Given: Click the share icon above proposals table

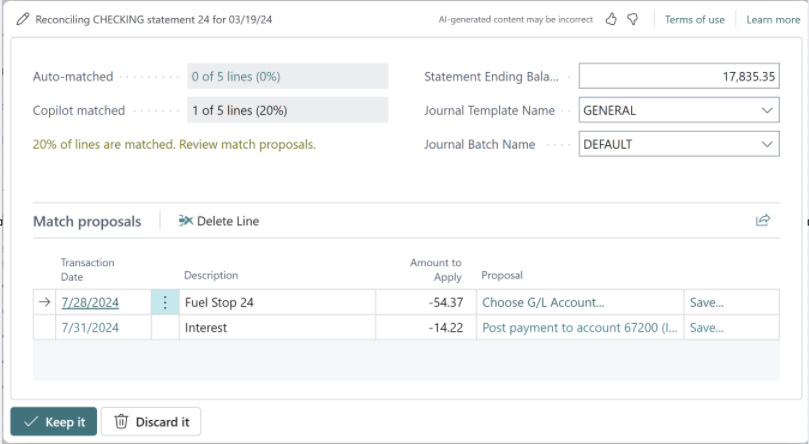Looking at the screenshot, I should click(x=763, y=220).
